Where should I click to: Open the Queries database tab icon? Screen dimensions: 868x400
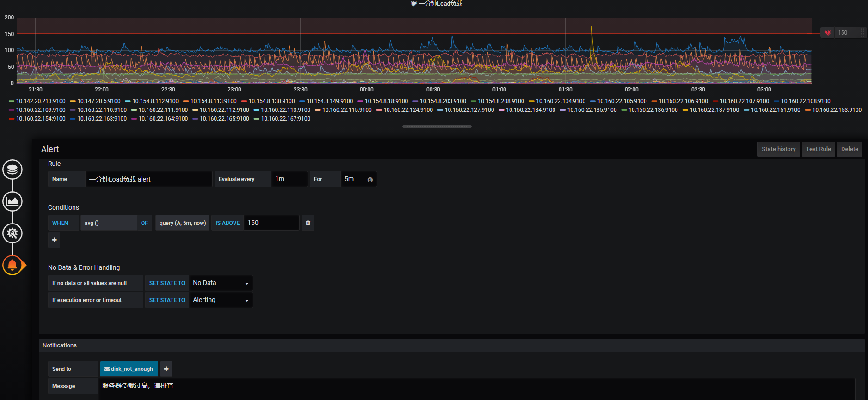click(12, 170)
